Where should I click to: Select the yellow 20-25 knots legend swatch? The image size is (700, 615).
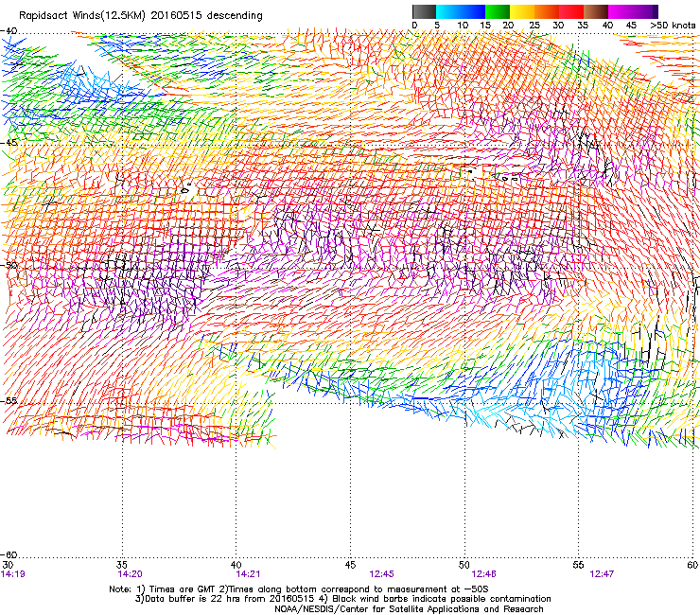tap(522, 11)
